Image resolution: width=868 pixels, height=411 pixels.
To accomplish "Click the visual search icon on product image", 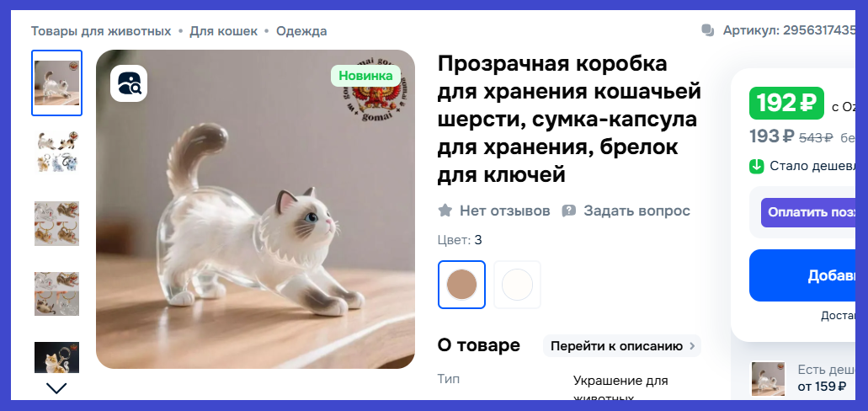I will click(129, 83).
